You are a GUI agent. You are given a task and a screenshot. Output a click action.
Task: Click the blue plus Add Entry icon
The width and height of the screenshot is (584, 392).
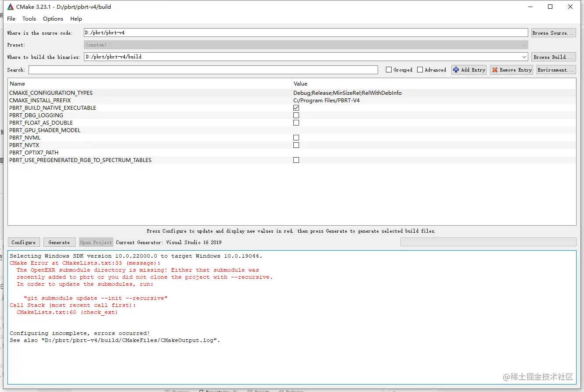click(456, 70)
